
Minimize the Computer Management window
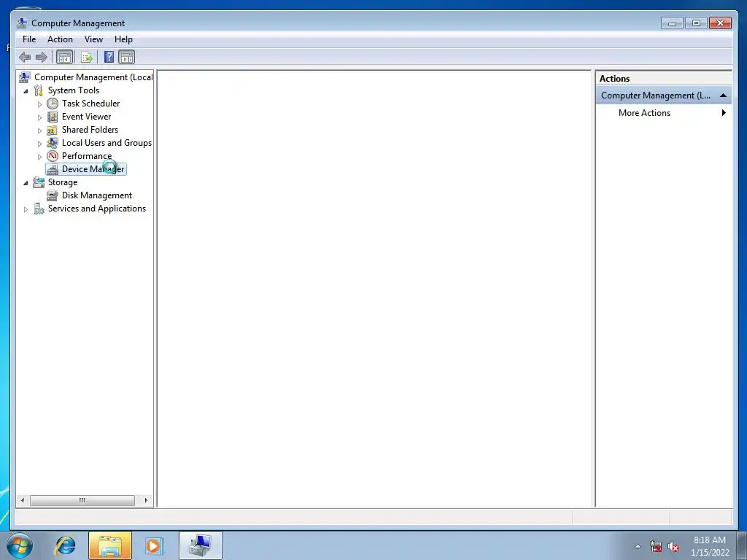(x=672, y=23)
